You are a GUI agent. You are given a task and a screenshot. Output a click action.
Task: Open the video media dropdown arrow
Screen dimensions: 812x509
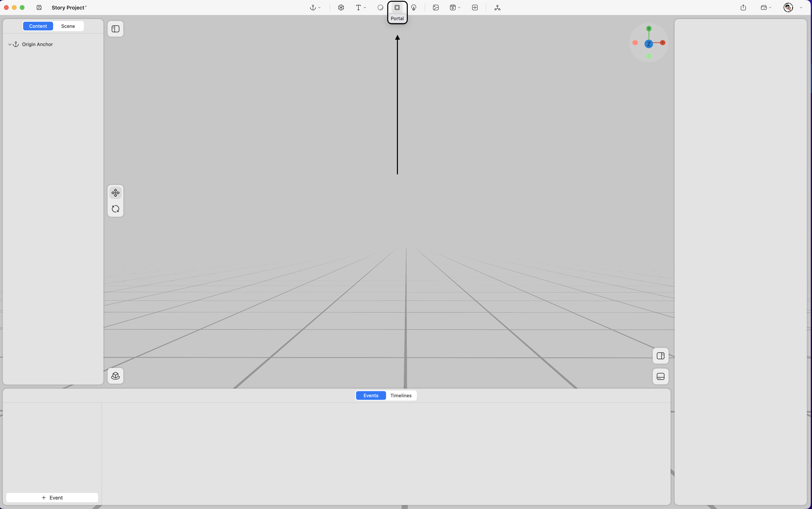(459, 8)
